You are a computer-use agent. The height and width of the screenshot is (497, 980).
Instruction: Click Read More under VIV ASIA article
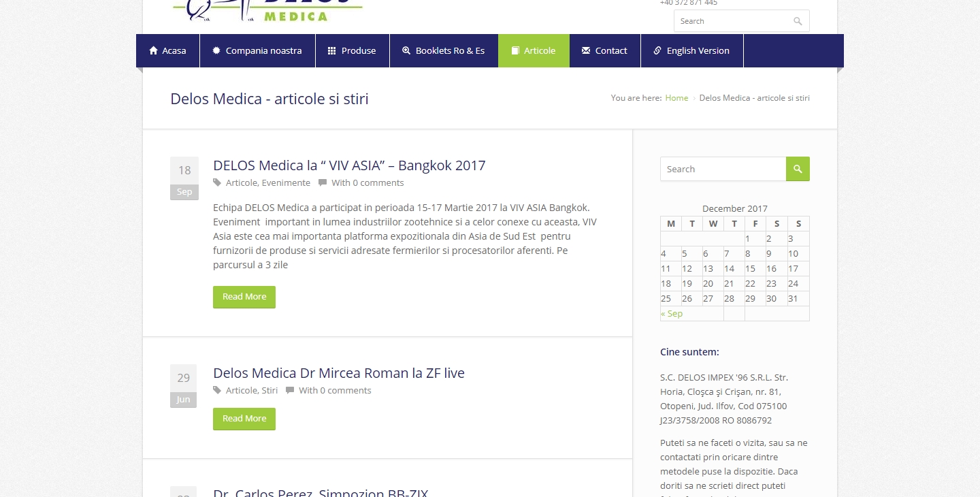pos(244,297)
